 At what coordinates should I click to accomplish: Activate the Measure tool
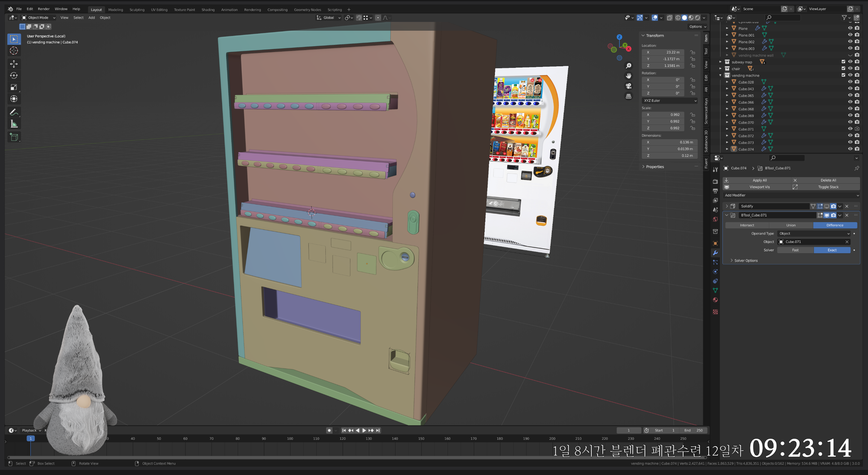14,124
